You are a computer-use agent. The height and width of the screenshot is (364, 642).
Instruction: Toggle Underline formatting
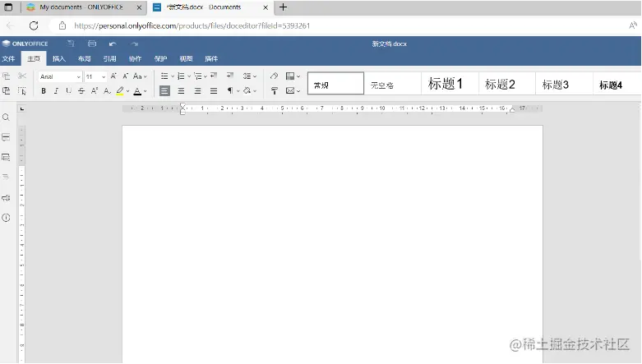click(x=69, y=91)
